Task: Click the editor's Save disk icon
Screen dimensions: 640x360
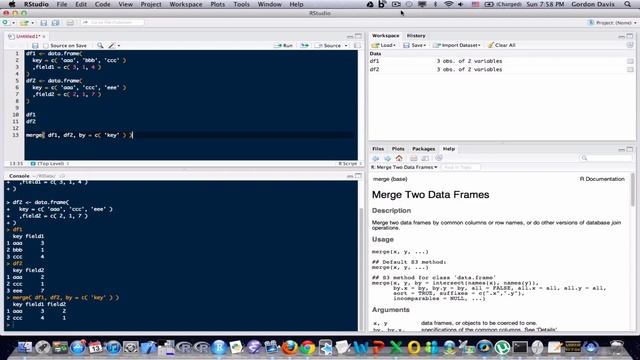Action: coord(35,45)
